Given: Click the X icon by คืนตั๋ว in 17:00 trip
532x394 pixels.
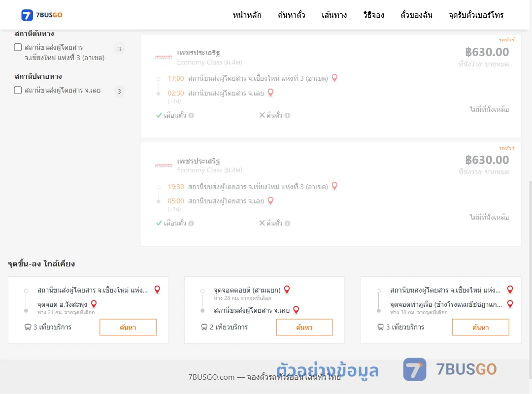Looking at the screenshot, I should tap(262, 115).
